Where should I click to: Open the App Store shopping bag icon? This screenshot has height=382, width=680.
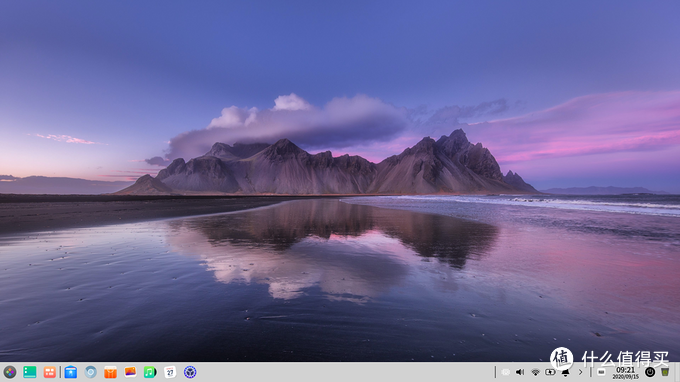111,372
